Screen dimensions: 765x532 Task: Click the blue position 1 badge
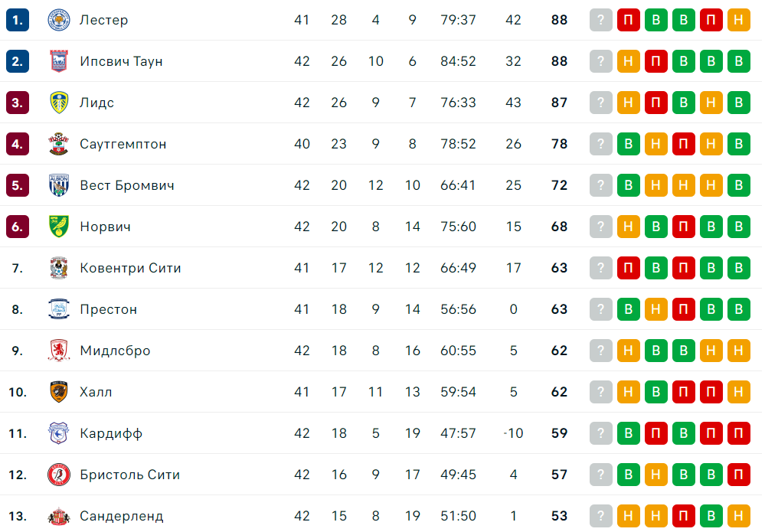18,20
